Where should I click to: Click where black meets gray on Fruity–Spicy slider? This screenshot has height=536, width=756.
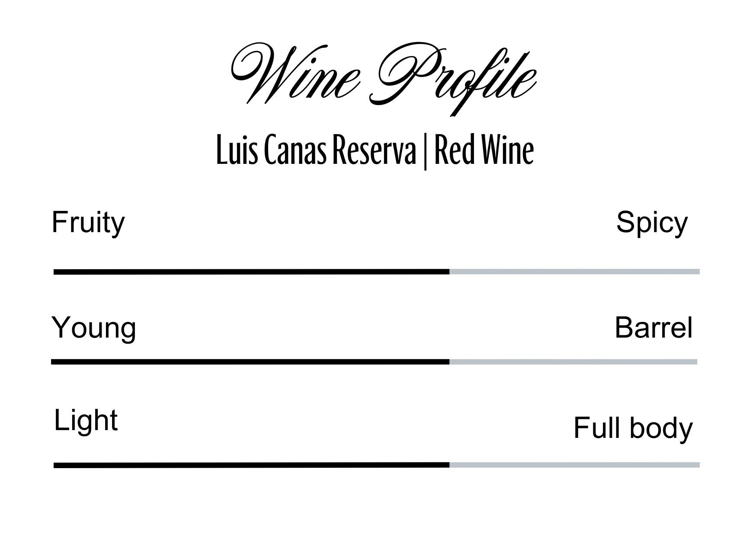click(x=449, y=272)
